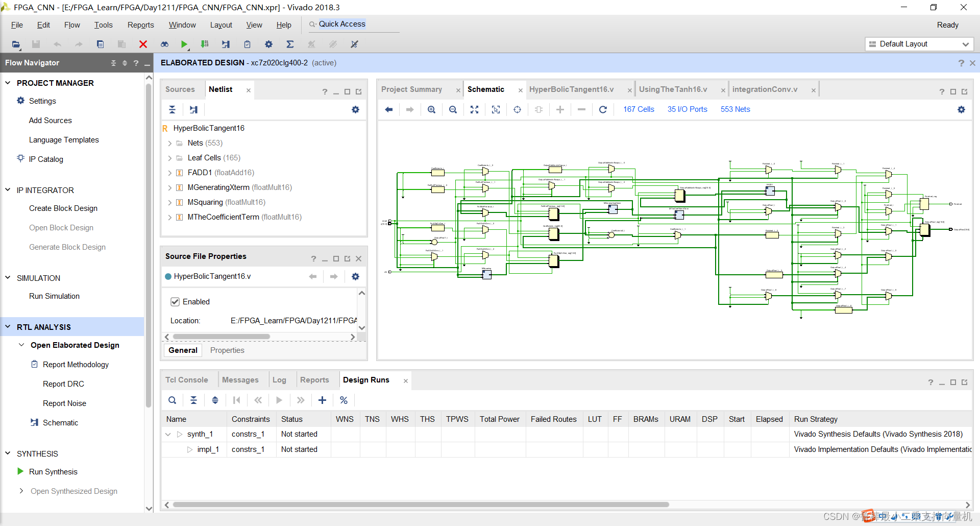Toggle the Enabled checkbox
The image size is (980, 526).
click(175, 302)
